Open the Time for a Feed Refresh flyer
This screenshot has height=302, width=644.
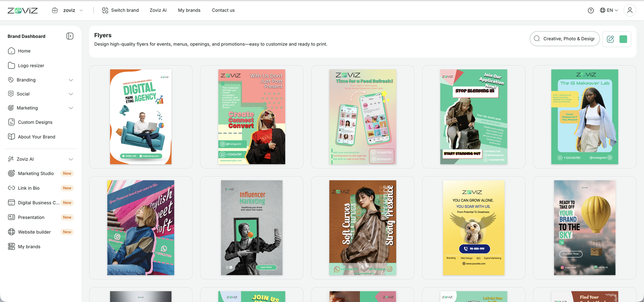tap(363, 117)
